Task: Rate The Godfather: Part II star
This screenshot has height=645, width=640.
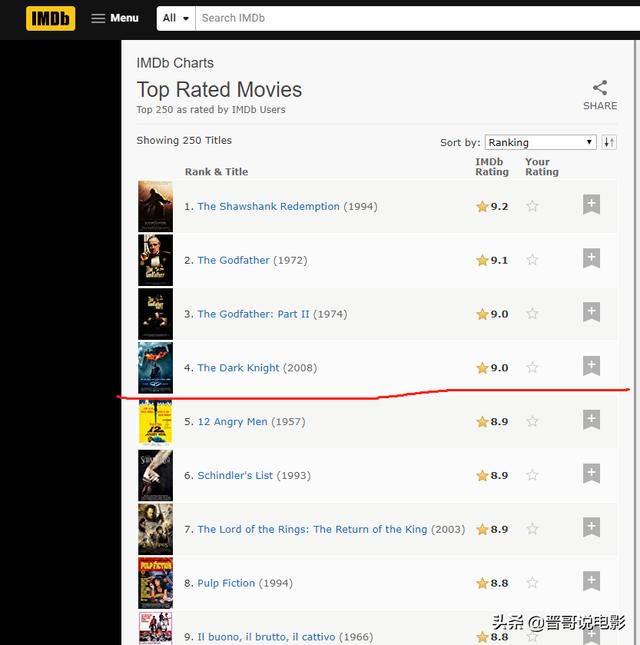Action: (532, 313)
